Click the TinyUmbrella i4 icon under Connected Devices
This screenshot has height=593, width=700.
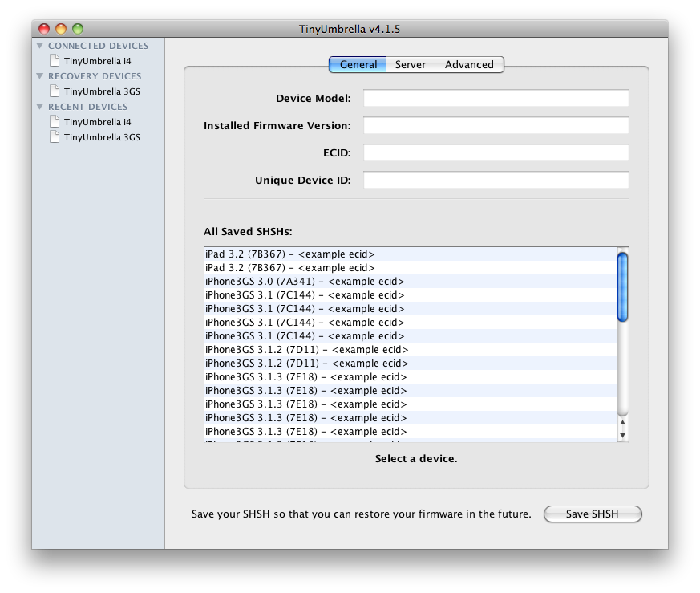click(55, 61)
